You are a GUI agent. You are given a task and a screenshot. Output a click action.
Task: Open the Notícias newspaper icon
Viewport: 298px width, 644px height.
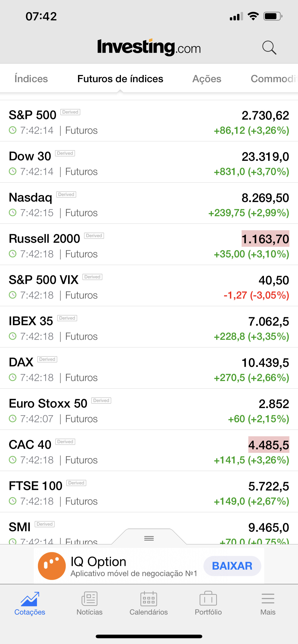click(x=89, y=599)
